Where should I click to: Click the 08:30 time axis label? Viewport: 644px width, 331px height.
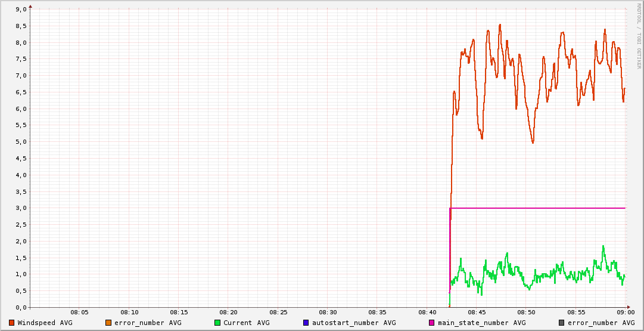[x=328, y=313]
